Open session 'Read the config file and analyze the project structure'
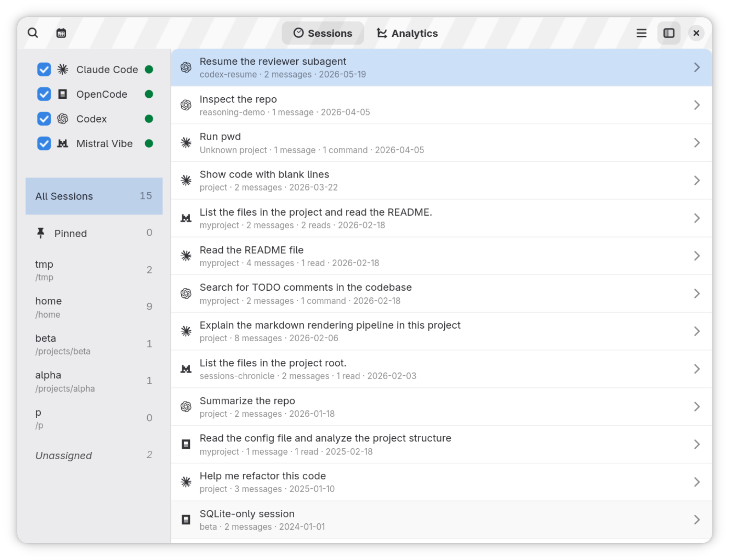Viewport: 729px width, 560px height. (x=441, y=445)
